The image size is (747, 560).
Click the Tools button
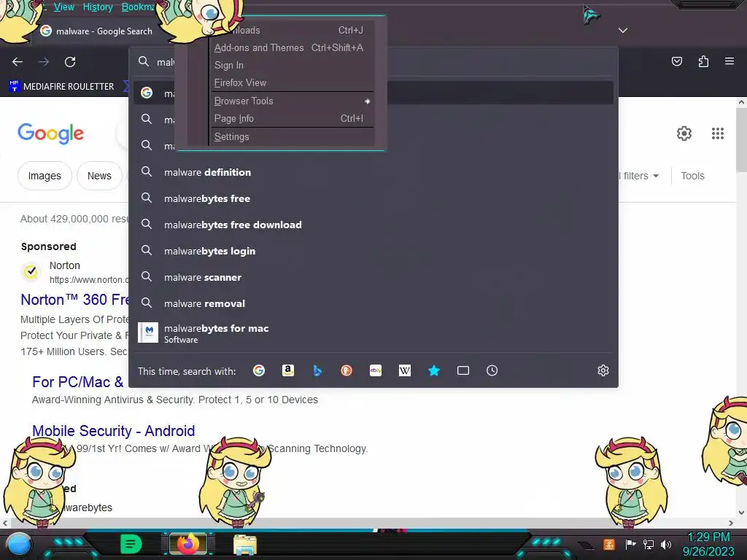pos(692,176)
